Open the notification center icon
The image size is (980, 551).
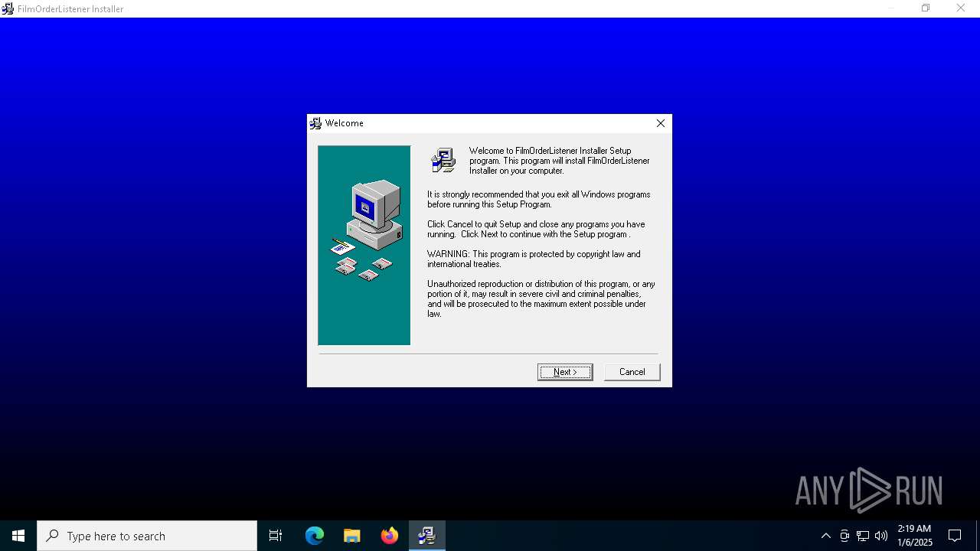(955, 536)
